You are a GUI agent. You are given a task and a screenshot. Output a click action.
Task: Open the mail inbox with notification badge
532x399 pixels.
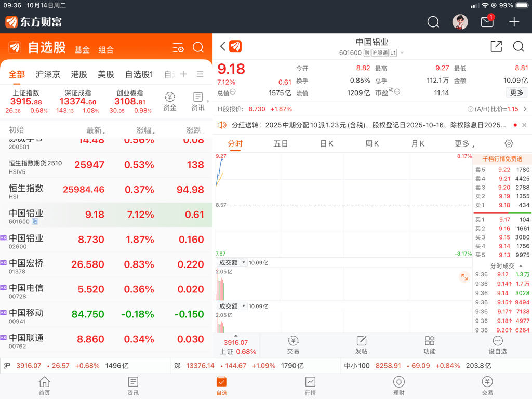(487, 21)
